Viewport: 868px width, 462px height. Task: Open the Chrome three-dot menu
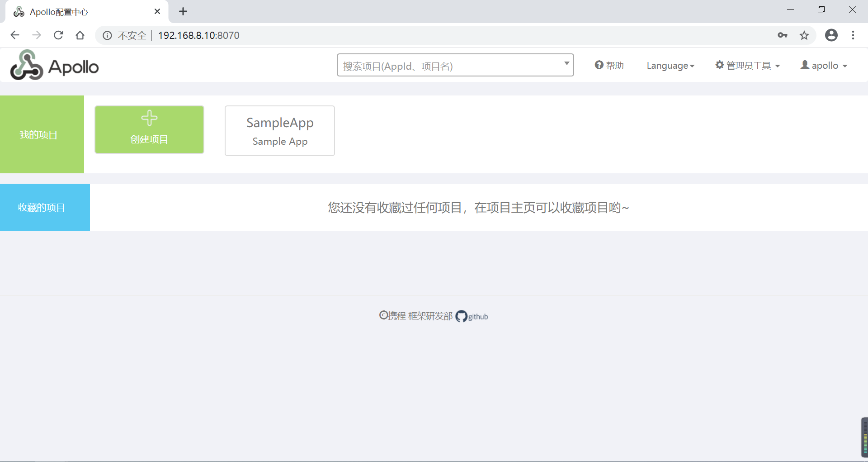click(853, 35)
